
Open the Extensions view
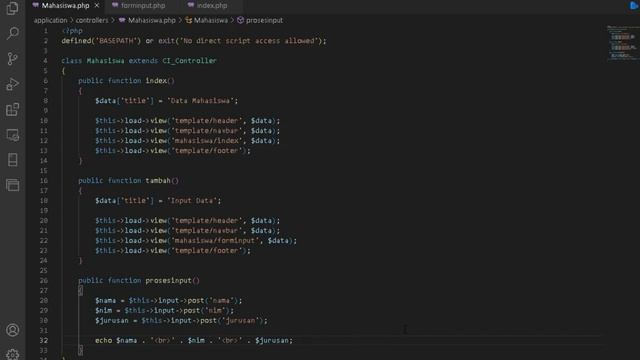(x=13, y=109)
